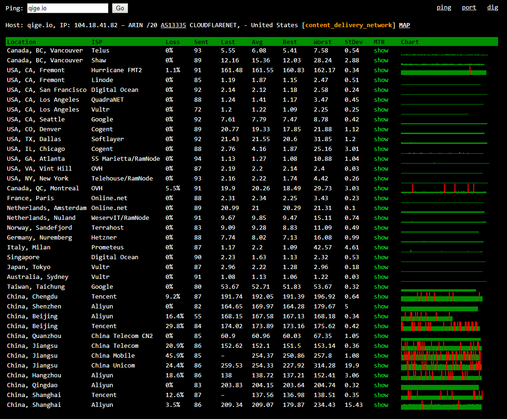Click the Hurricane FMT2 latency chart
The height and width of the screenshot is (420, 507).
(443, 70)
